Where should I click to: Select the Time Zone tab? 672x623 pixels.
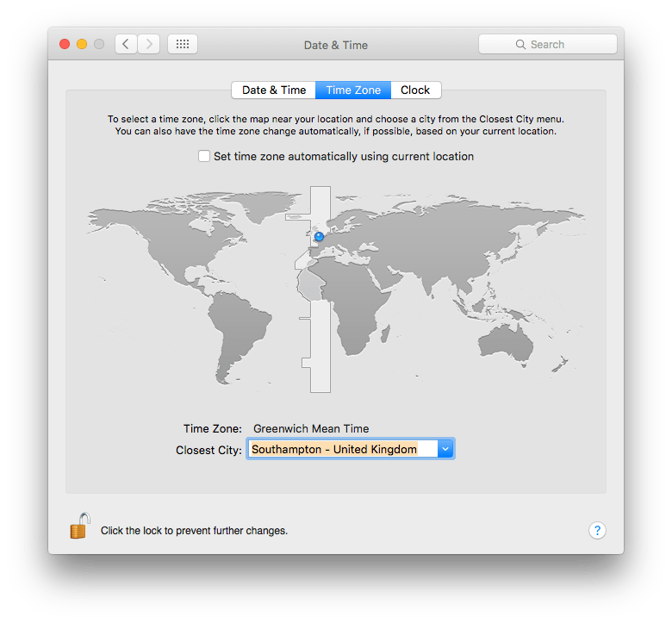pyautogui.click(x=353, y=90)
